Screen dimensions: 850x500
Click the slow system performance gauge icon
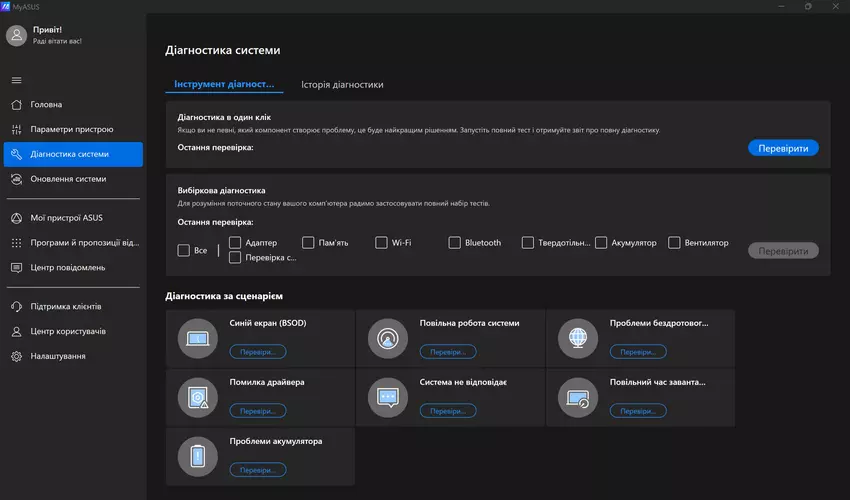(x=388, y=338)
